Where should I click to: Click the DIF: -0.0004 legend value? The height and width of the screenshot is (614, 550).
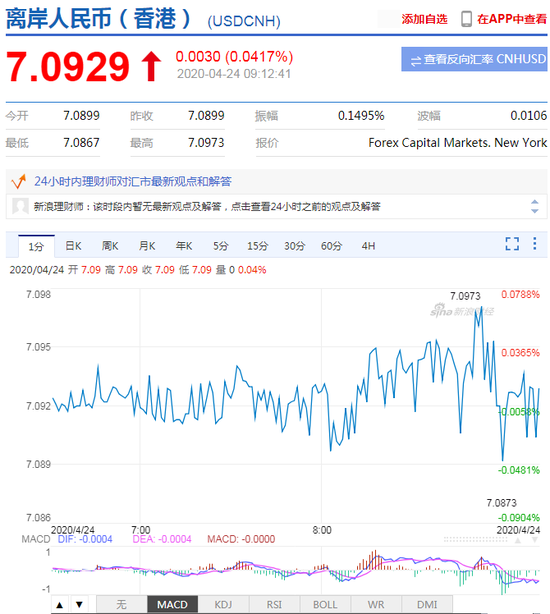point(85,539)
